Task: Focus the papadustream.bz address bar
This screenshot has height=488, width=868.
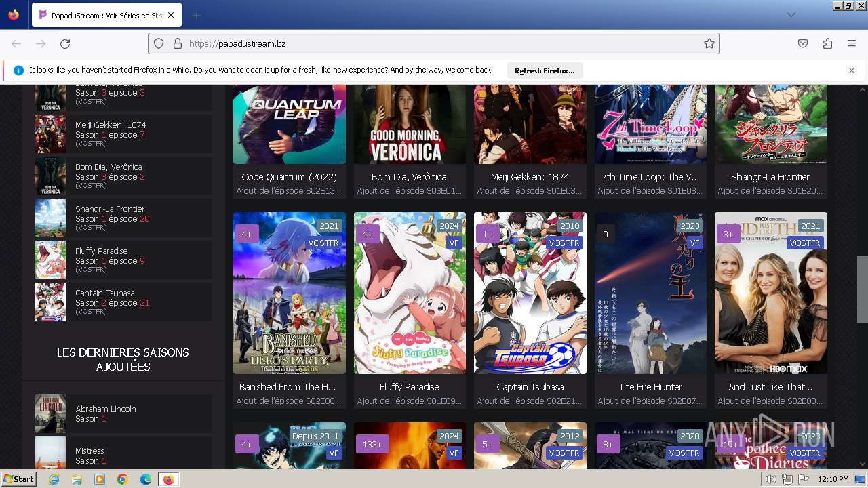Action: [x=434, y=43]
